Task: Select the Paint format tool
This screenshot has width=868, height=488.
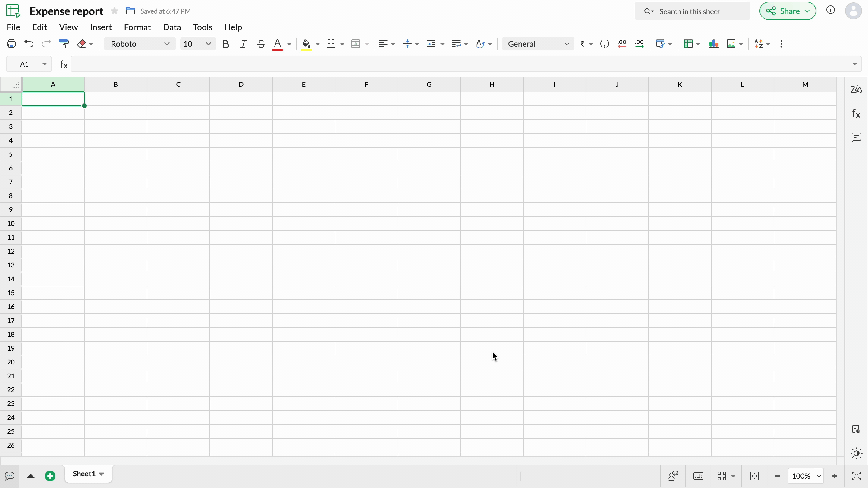Action: [x=64, y=44]
